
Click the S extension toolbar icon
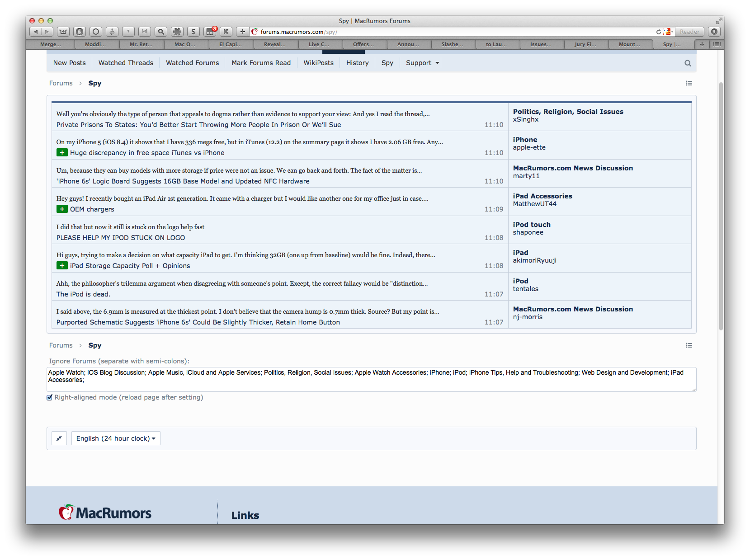(x=193, y=32)
